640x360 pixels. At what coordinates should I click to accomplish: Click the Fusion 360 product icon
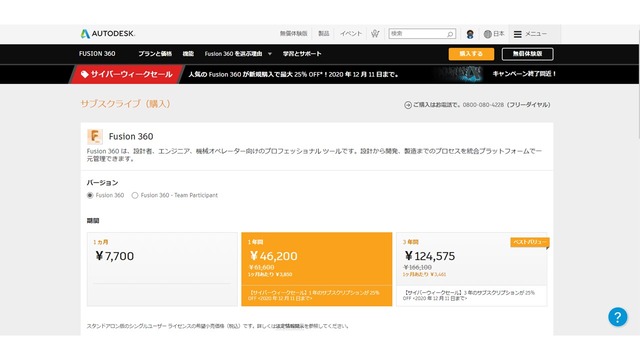click(x=95, y=136)
